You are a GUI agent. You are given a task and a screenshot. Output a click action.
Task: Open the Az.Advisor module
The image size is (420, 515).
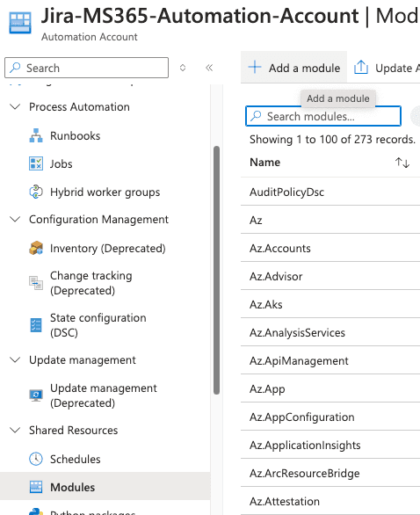click(276, 277)
